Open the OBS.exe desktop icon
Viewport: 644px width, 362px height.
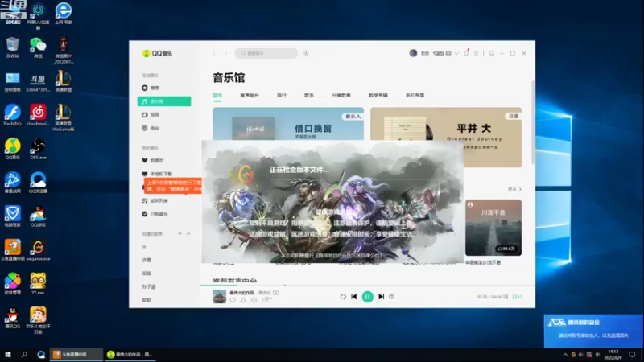pos(38,150)
